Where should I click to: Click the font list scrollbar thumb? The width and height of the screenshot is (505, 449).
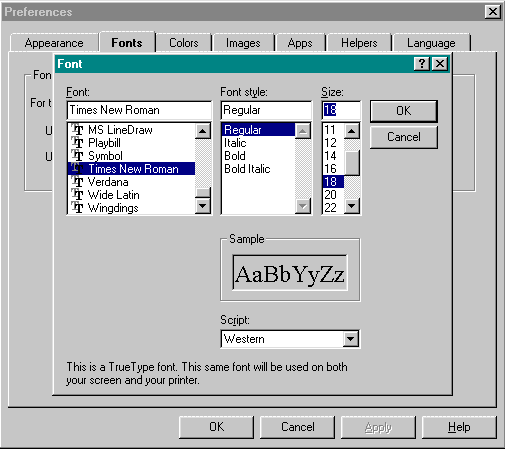click(x=203, y=193)
